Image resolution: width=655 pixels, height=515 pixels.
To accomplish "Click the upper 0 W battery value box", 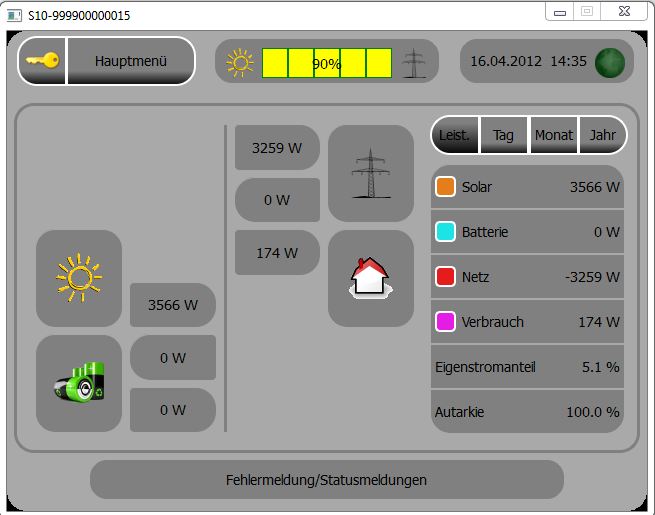I will tap(173, 358).
